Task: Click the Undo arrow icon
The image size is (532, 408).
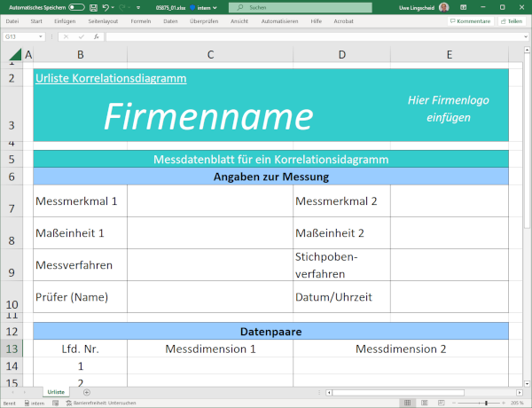Action: 106,6
